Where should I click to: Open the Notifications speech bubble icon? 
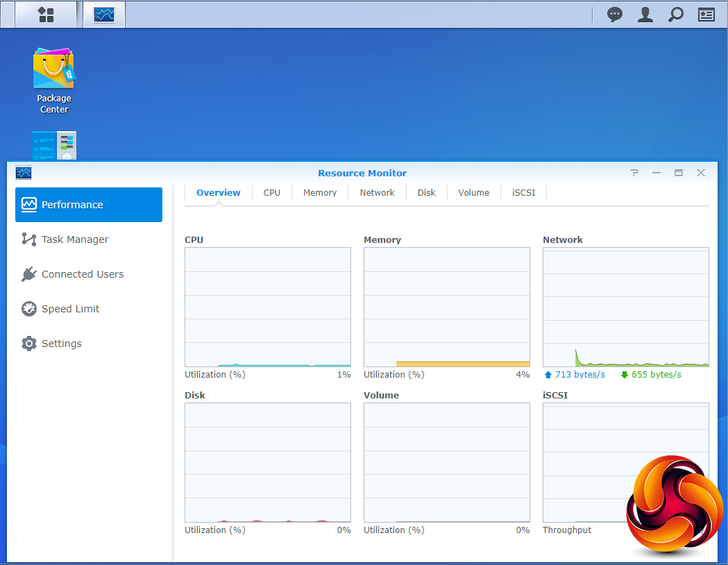(x=615, y=15)
